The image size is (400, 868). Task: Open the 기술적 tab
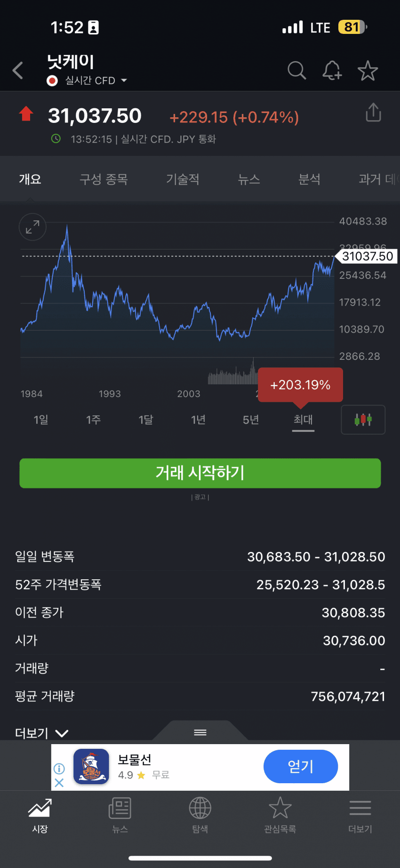183,179
